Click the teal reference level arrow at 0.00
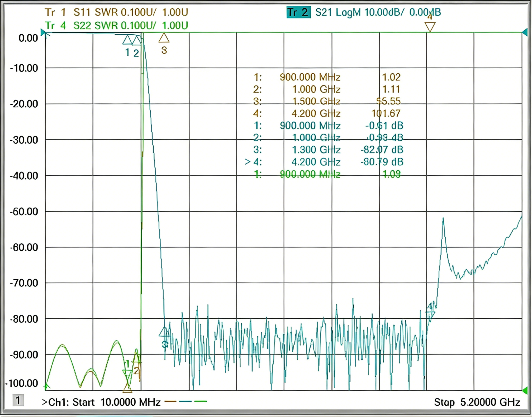Image resolution: width=532 pixels, height=417 pixels. (43, 32)
